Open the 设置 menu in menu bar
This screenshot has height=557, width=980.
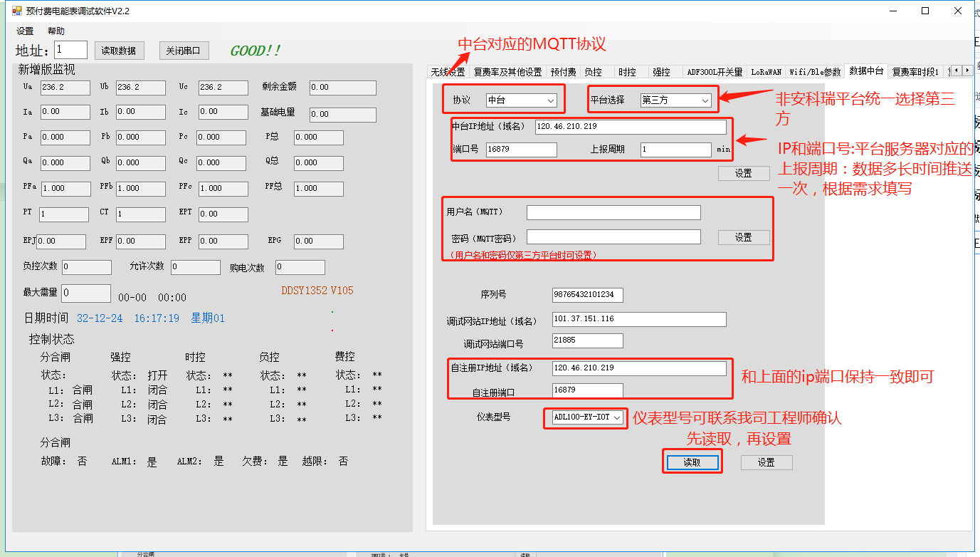tap(25, 31)
